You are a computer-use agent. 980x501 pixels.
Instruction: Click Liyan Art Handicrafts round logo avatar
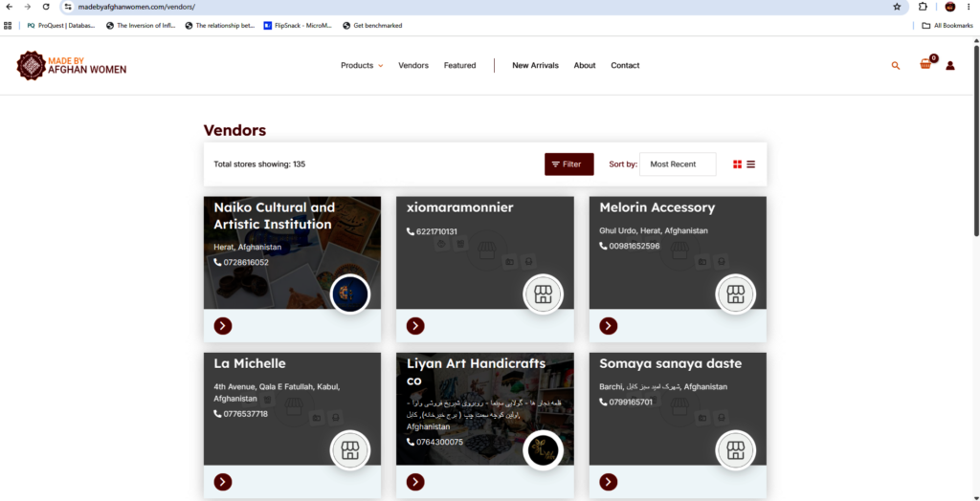pyautogui.click(x=544, y=449)
